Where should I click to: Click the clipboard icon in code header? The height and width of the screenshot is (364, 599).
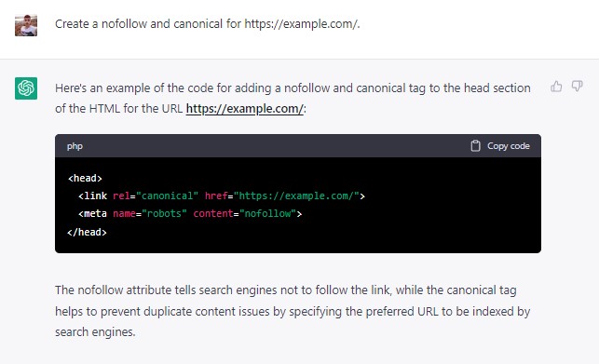pos(475,146)
